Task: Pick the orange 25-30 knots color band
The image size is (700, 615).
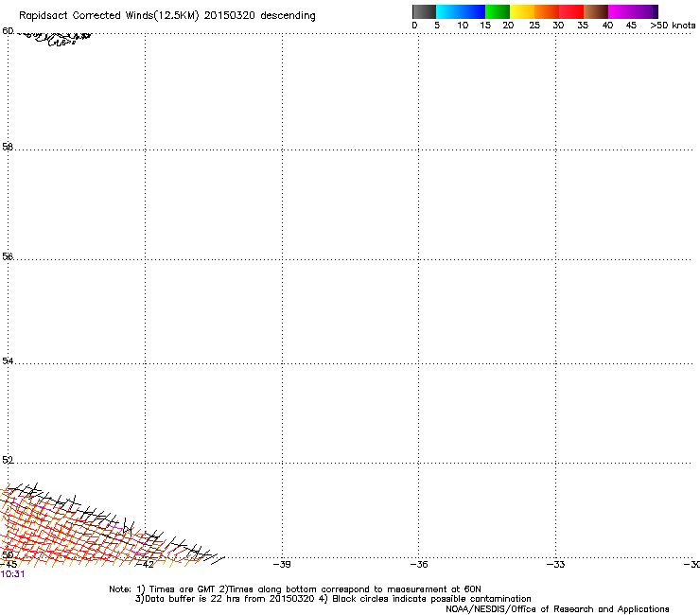Action: [x=546, y=11]
